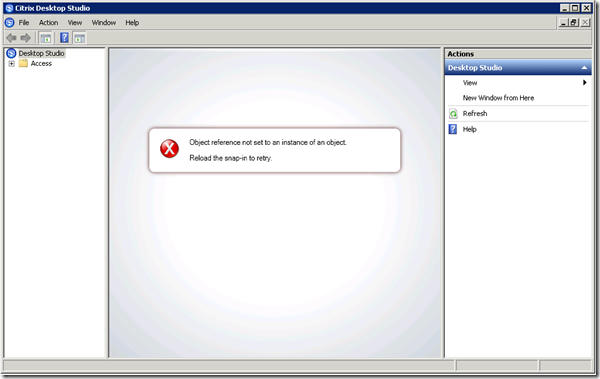
Task: Restore the inner MDI child window
Action: point(574,23)
